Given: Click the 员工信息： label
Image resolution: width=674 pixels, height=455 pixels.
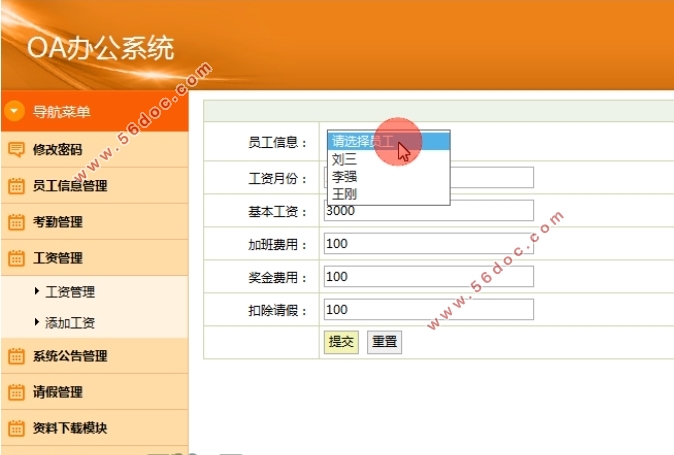Looking at the screenshot, I should [x=277, y=142].
